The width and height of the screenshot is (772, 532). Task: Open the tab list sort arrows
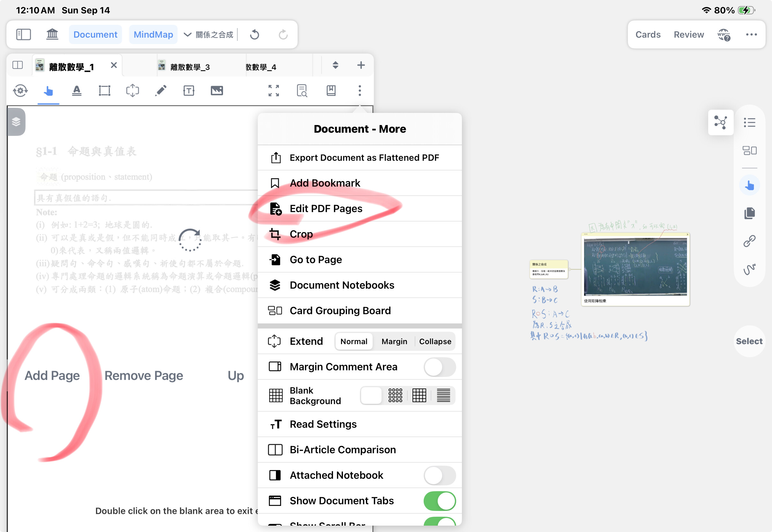click(x=335, y=65)
